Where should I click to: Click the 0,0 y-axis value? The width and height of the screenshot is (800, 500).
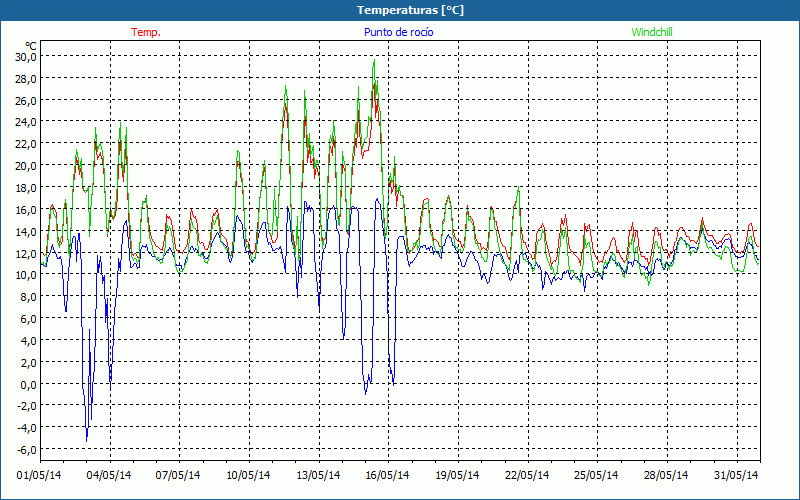28,385
